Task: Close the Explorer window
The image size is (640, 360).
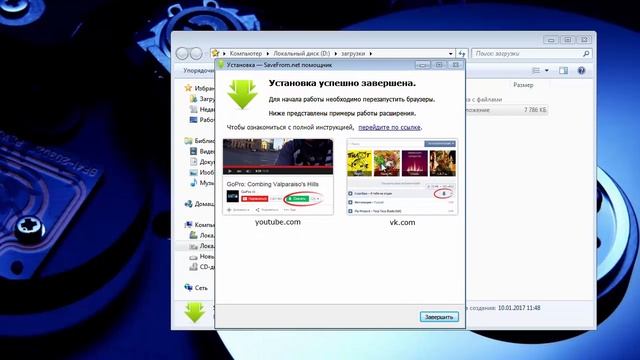Action: pyautogui.click(x=584, y=40)
